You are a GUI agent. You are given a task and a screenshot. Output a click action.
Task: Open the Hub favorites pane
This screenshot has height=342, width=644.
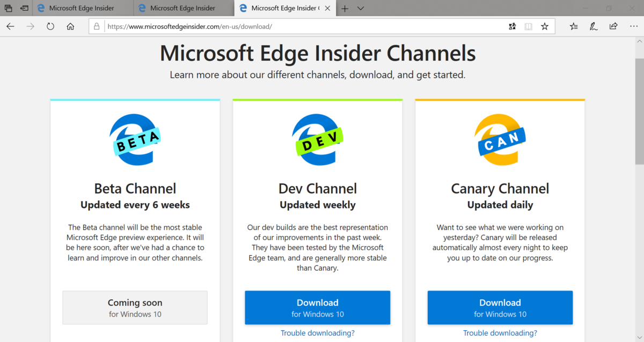pyautogui.click(x=574, y=26)
